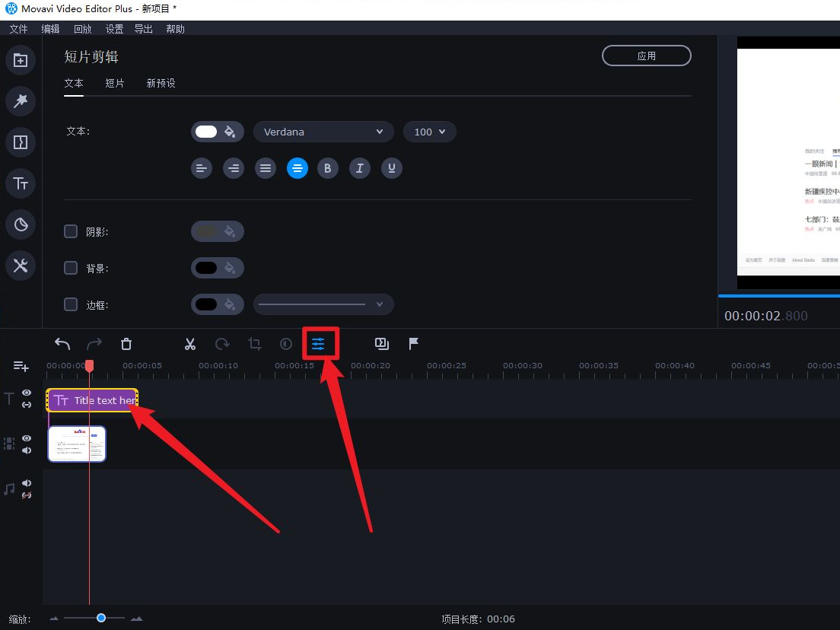Hide the video track with eye icon

click(26, 438)
